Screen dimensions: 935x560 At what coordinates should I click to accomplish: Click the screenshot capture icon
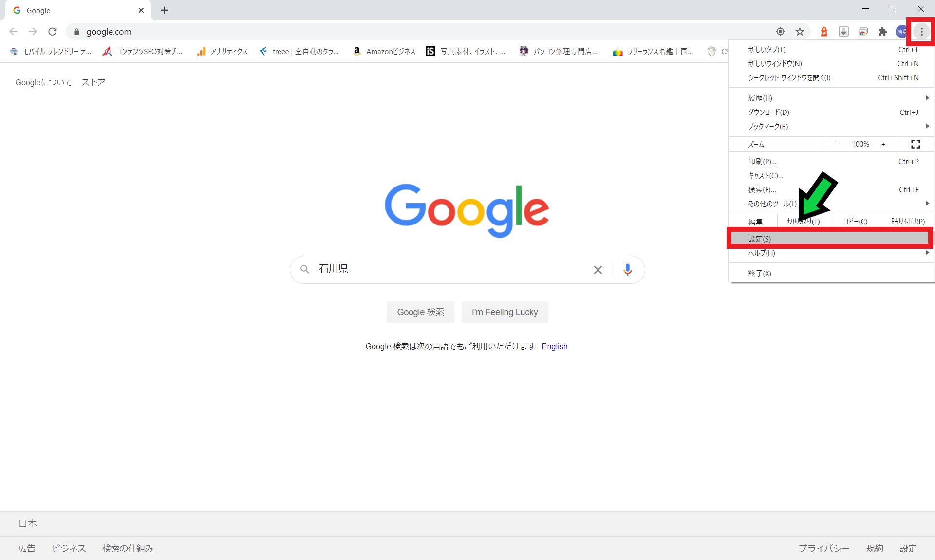pyautogui.click(x=862, y=31)
